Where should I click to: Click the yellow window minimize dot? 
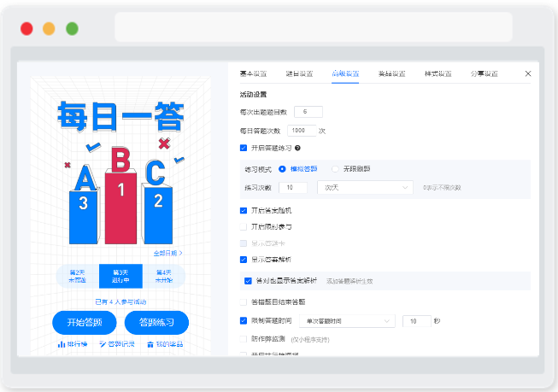(x=49, y=29)
